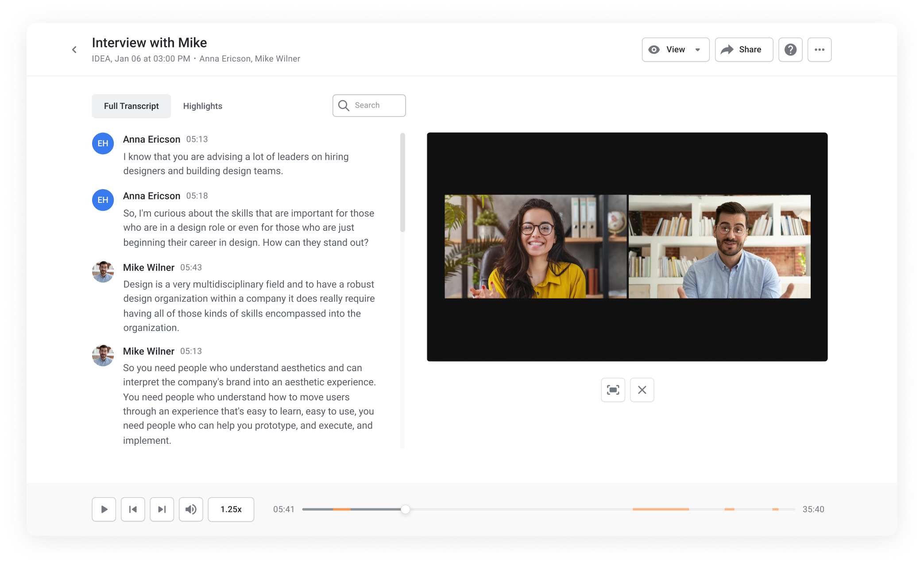This screenshot has width=924, height=566.
Task: Toggle mute volume icon
Action: click(191, 509)
